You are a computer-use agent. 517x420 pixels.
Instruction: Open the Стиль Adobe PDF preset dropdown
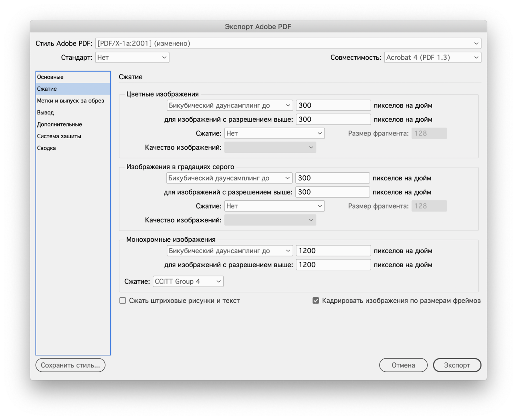pos(288,43)
